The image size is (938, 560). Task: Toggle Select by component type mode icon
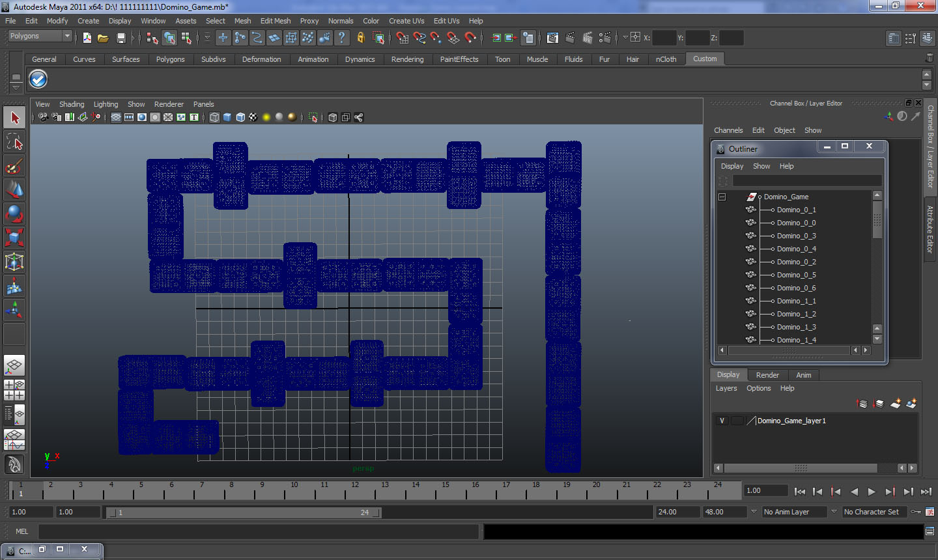point(186,38)
